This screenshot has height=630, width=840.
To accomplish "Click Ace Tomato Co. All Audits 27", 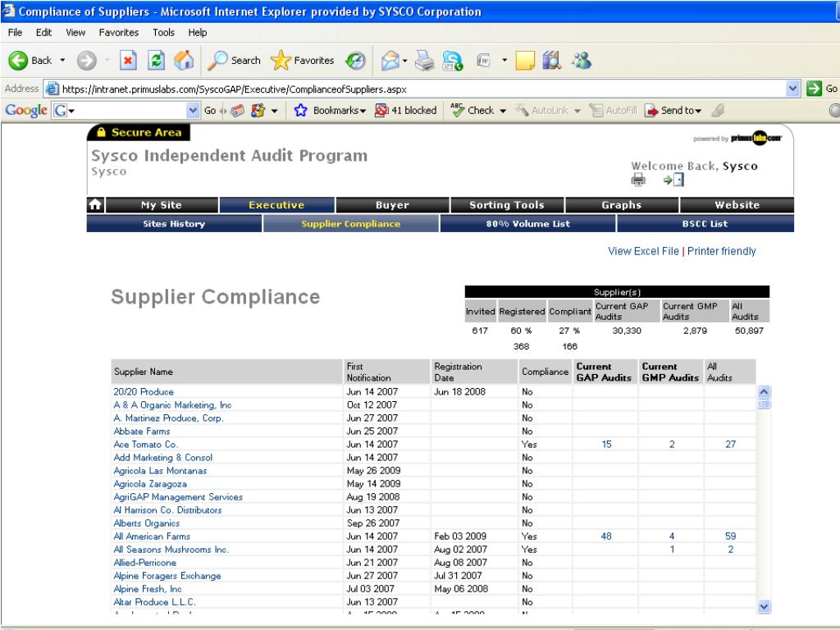I will [x=731, y=444].
